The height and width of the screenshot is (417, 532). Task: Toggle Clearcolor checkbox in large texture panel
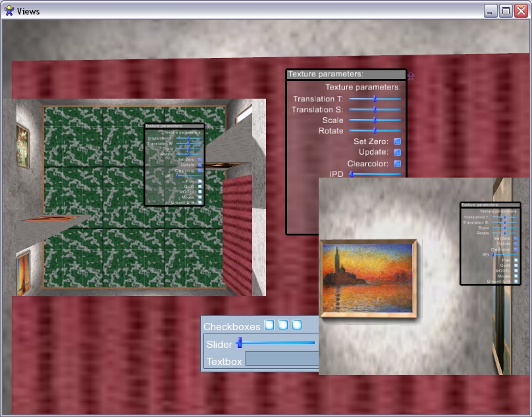click(397, 164)
